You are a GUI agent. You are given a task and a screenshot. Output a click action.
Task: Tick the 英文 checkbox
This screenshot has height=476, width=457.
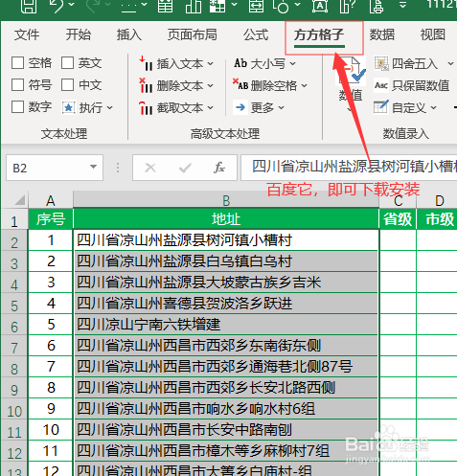coord(67,63)
